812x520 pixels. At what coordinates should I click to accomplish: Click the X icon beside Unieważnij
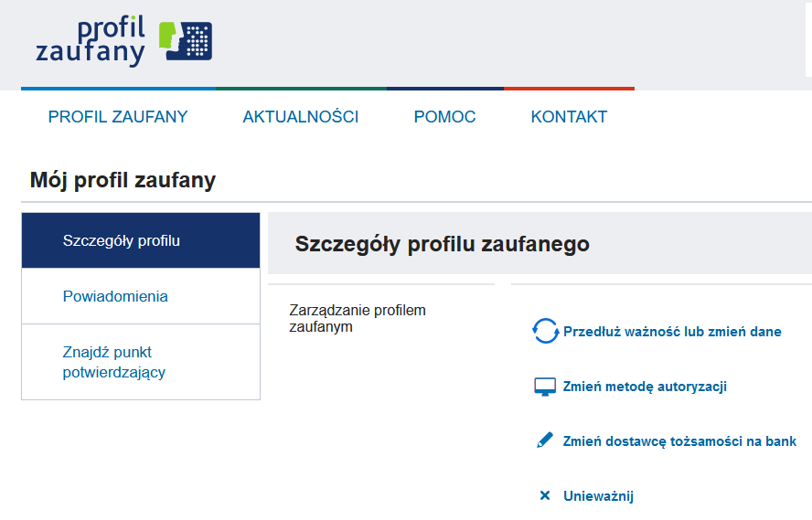pyautogui.click(x=545, y=495)
